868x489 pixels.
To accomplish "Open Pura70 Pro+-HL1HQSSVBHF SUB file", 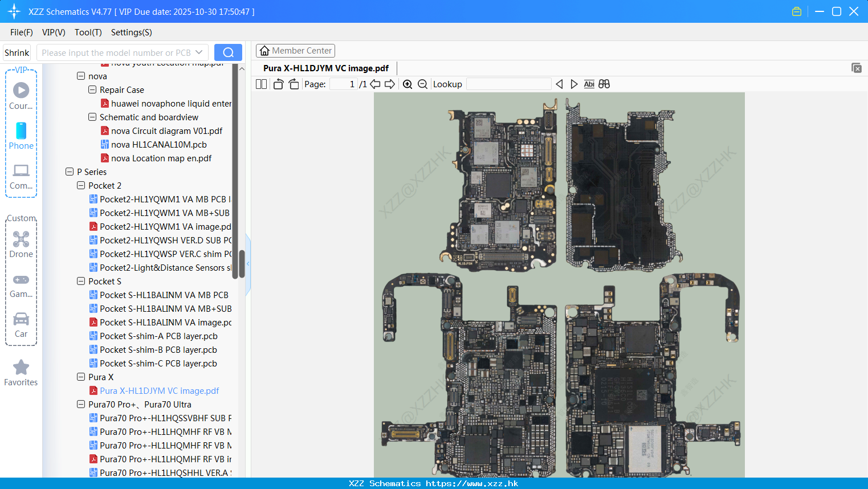I will [160, 418].
